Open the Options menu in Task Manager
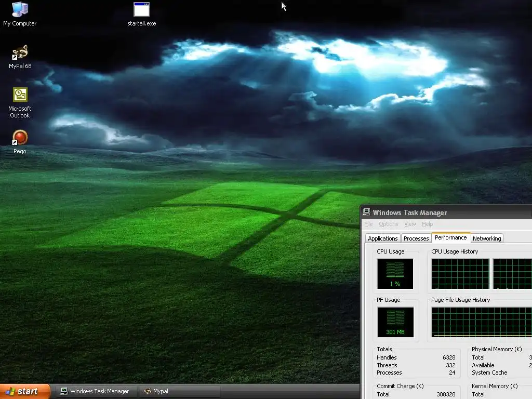Screen dimensions: 532x399 click(389, 224)
